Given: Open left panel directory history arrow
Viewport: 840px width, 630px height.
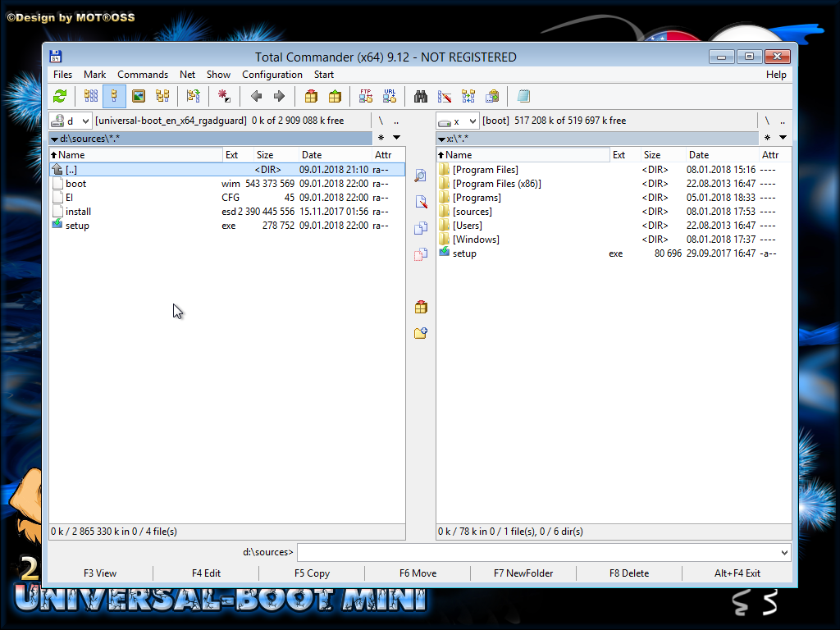Looking at the screenshot, I should tap(396, 138).
